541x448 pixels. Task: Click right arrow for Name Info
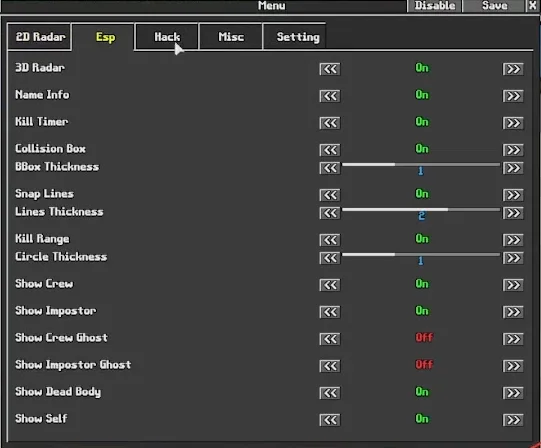tap(513, 96)
